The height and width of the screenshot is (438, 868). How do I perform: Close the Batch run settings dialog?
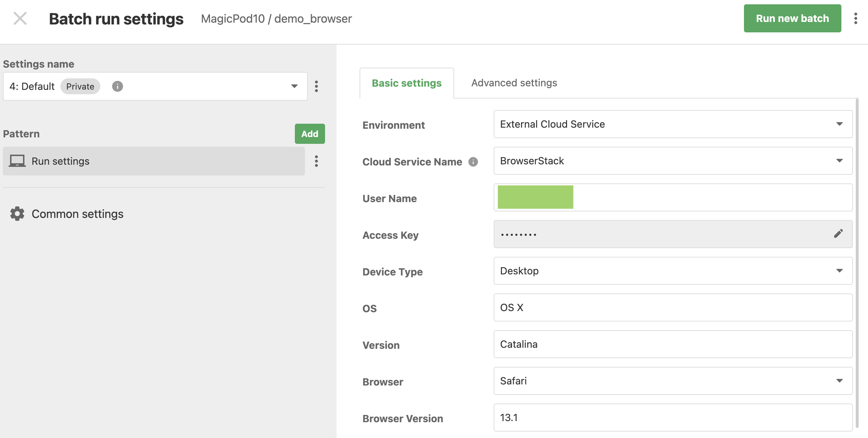pyautogui.click(x=20, y=18)
